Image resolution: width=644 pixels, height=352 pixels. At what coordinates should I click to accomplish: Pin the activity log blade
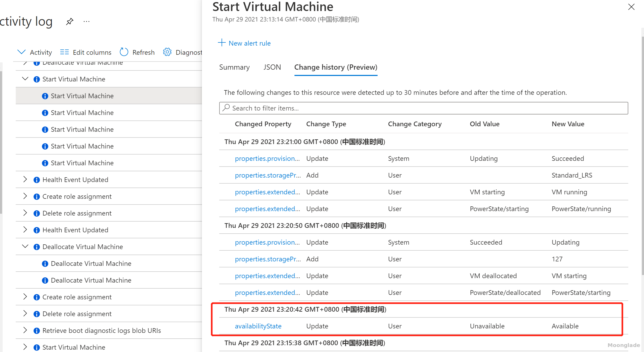(x=69, y=21)
